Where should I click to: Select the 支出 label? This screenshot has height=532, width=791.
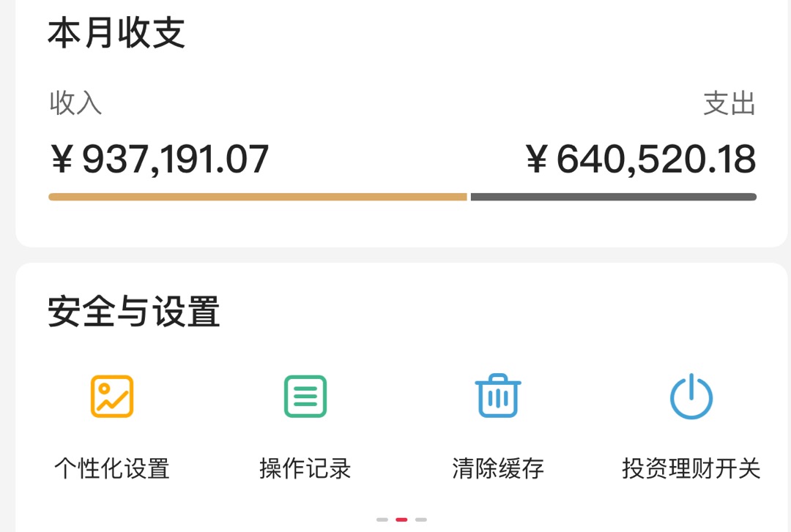tap(729, 103)
